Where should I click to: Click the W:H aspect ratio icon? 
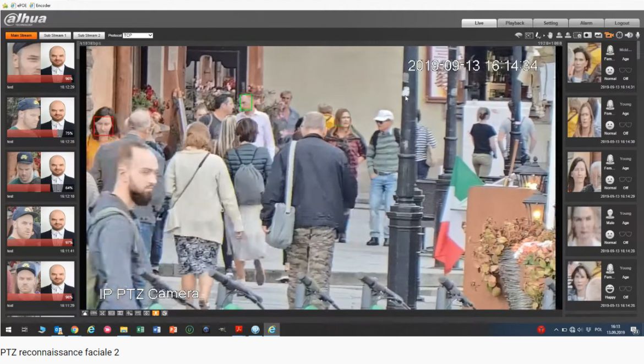click(111, 313)
